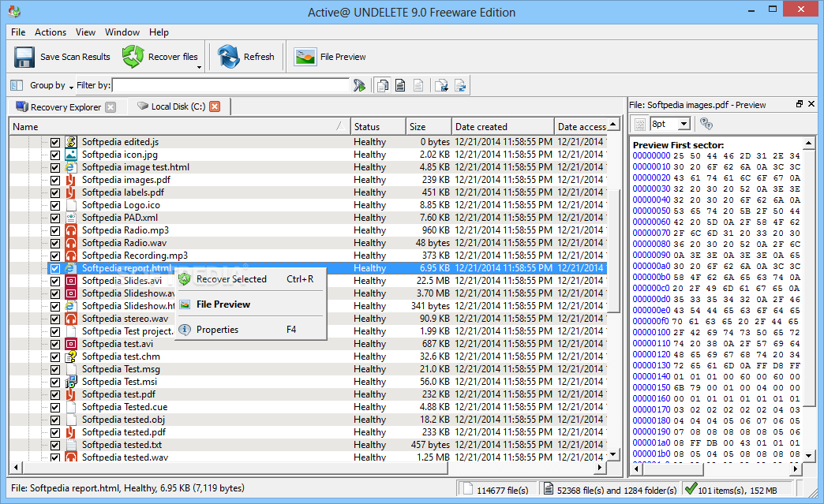Sort by the Name column header

tap(179, 126)
